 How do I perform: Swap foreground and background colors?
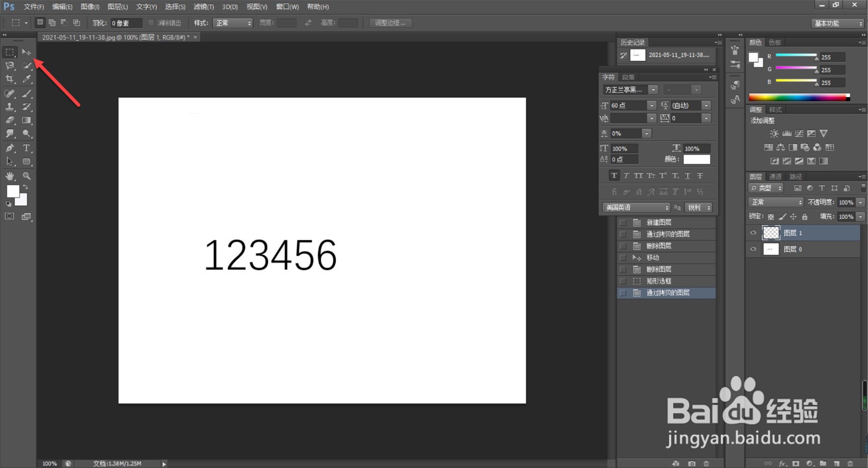(25, 187)
